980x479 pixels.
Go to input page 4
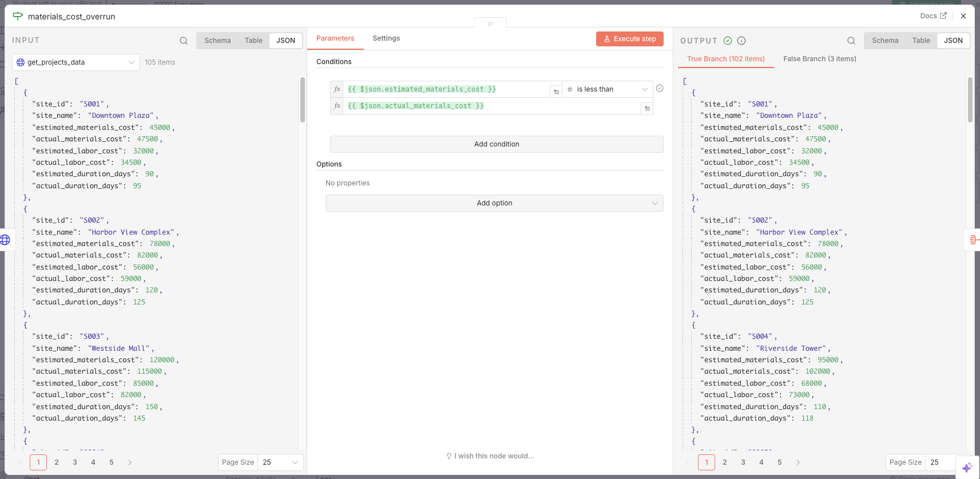click(x=93, y=462)
